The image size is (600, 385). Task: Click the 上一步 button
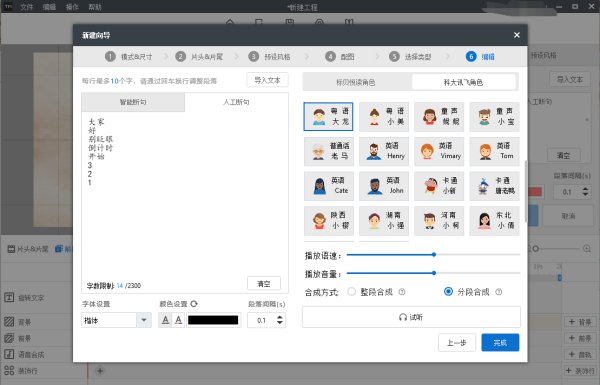[x=457, y=343]
